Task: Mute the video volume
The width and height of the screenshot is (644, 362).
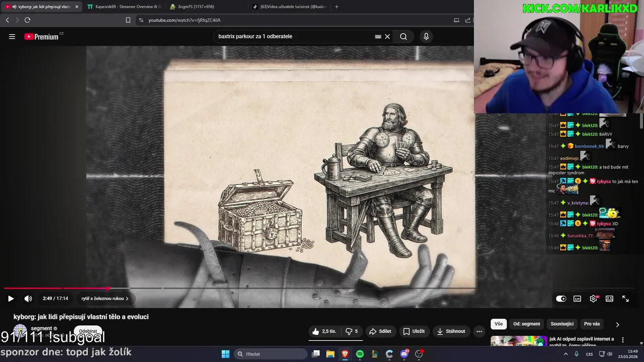Action: pos(28,299)
